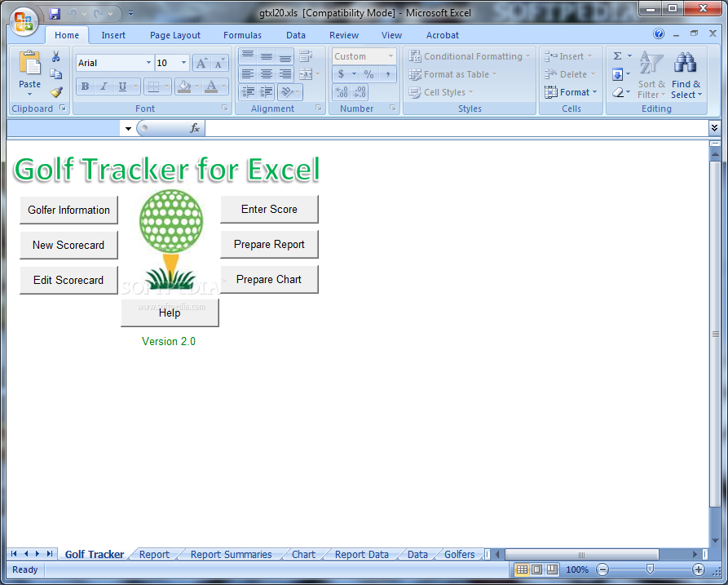Open the font size dropdown

pos(184,63)
